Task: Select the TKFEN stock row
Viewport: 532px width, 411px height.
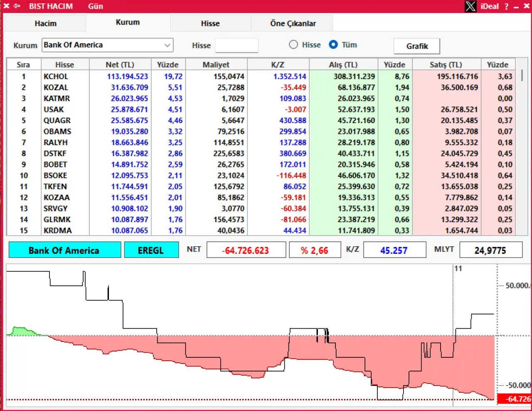Action: [x=261, y=187]
